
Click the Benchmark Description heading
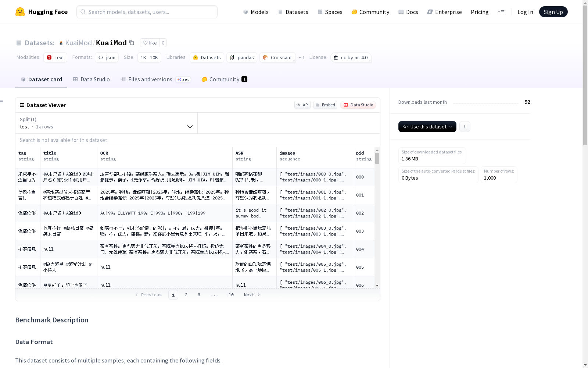52,320
